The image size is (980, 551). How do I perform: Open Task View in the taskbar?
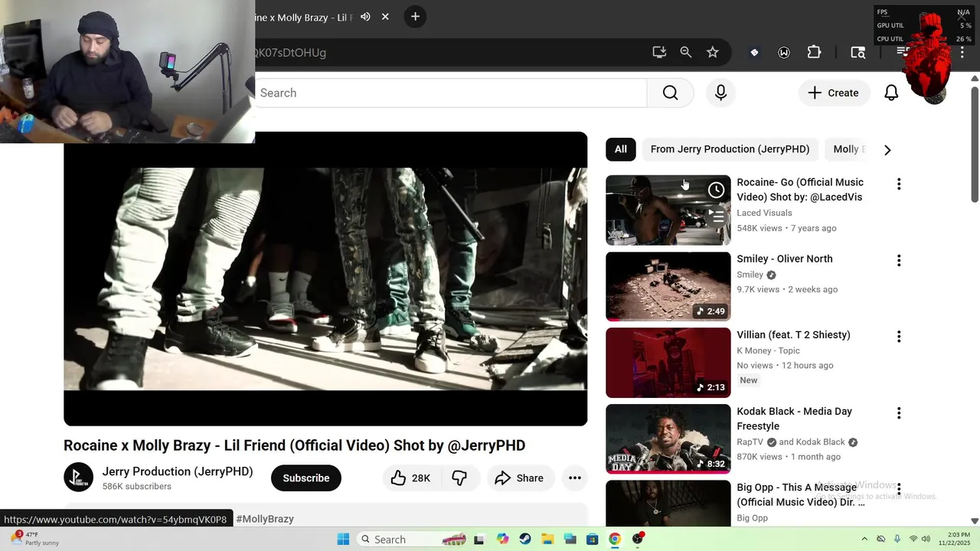point(479,539)
